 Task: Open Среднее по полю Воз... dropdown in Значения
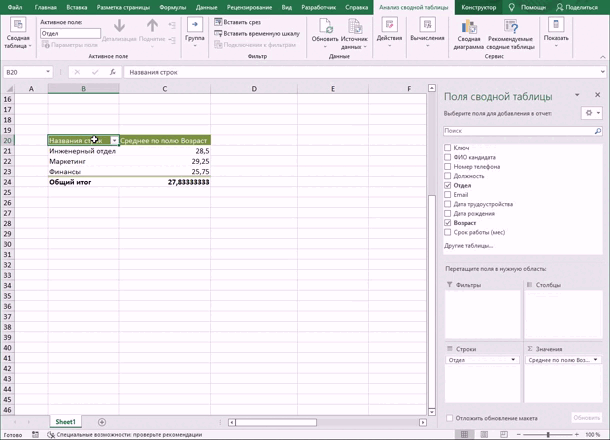(x=595, y=360)
